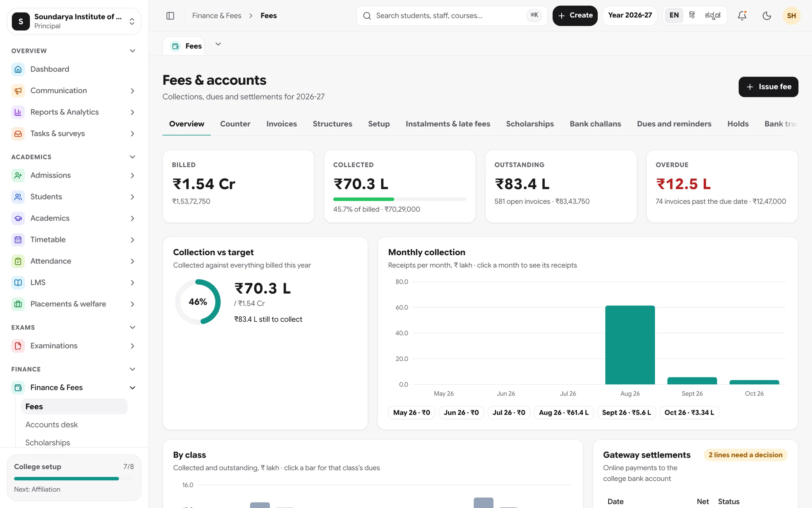Click the Attendance clipboard icon

point(18,261)
